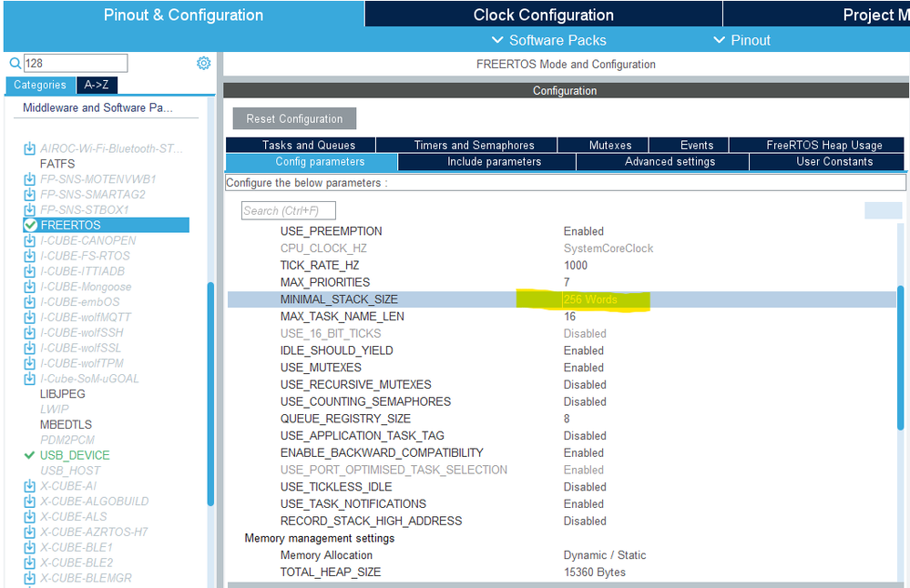
Task: Expand the Software Packs dropdown
Action: click(549, 40)
